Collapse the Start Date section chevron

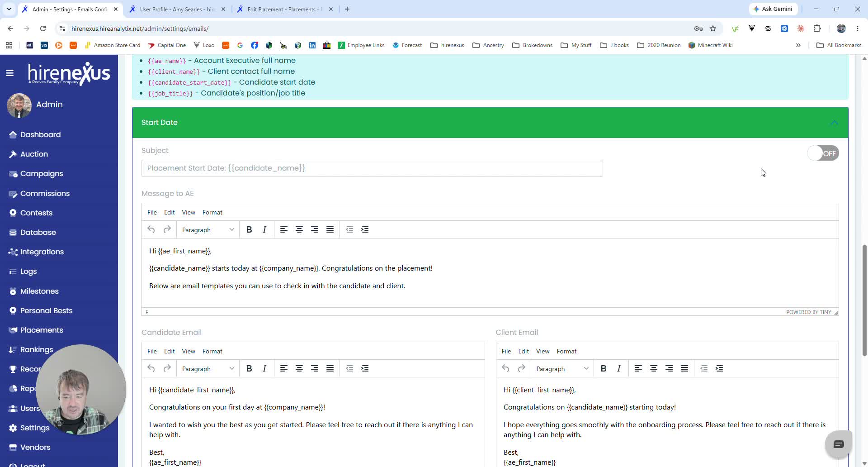(834, 123)
